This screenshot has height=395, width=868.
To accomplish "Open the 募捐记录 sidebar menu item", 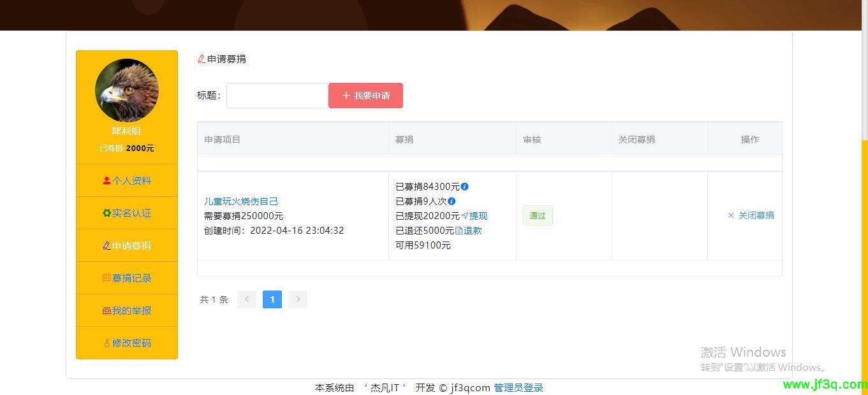I will click(126, 278).
